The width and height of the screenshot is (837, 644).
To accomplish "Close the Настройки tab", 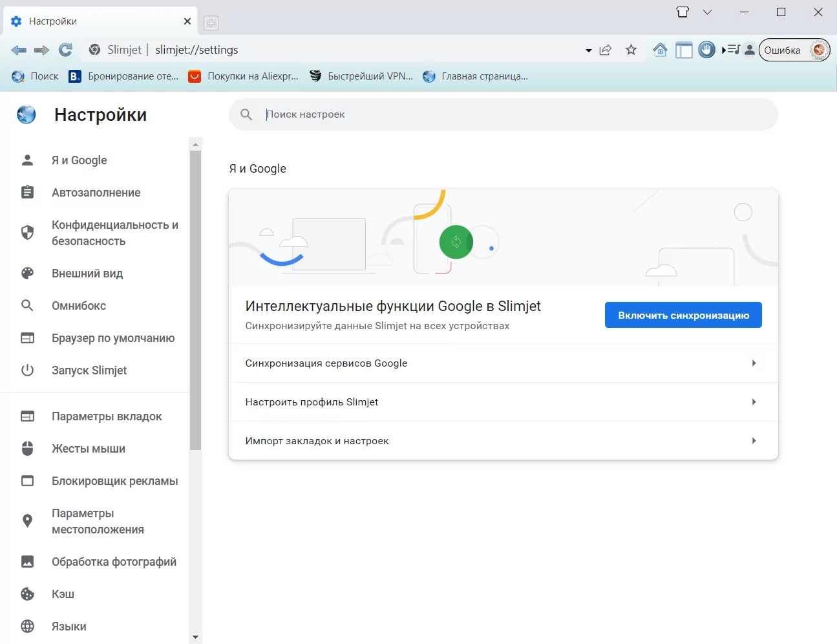I will tap(187, 21).
